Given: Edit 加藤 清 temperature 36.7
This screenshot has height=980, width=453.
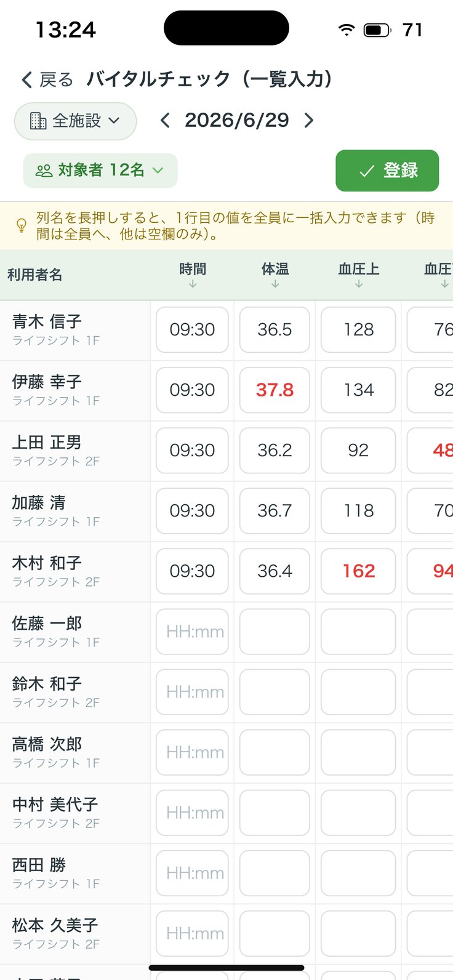Looking at the screenshot, I should [275, 511].
